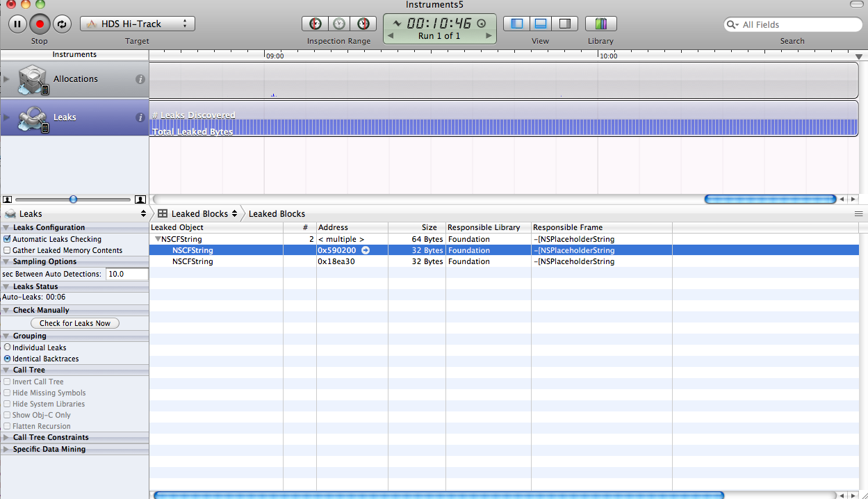This screenshot has width=868, height=499.
Task: Open the Library panel icon
Action: pyautogui.click(x=600, y=24)
